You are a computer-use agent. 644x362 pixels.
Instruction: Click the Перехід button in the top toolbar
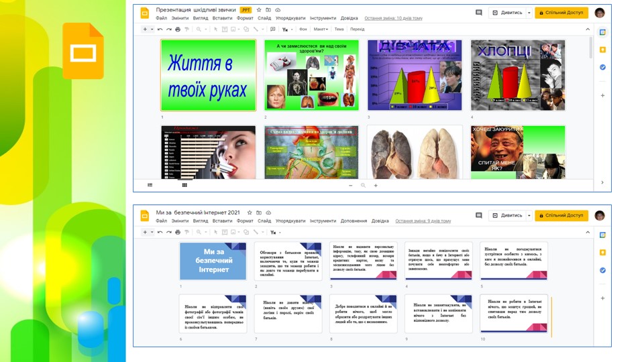click(x=358, y=29)
